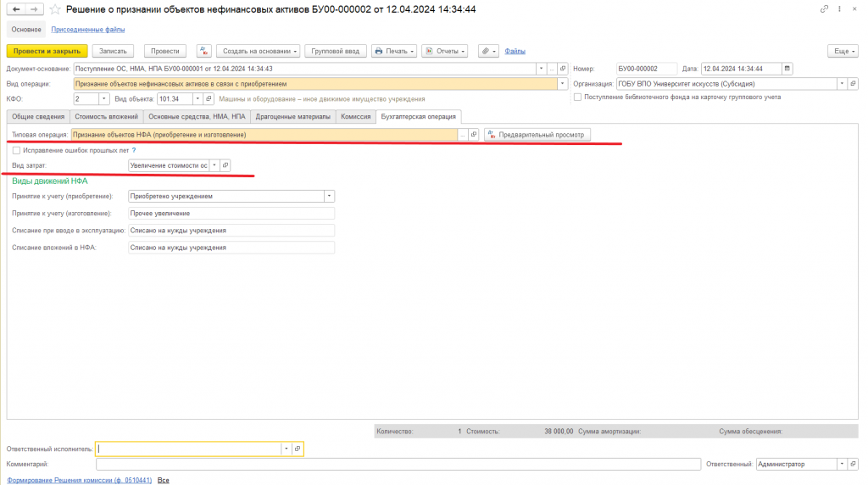Open Драгоценные материалы tab
This screenshot has width=868, height=485.
[x=292, y=117]
